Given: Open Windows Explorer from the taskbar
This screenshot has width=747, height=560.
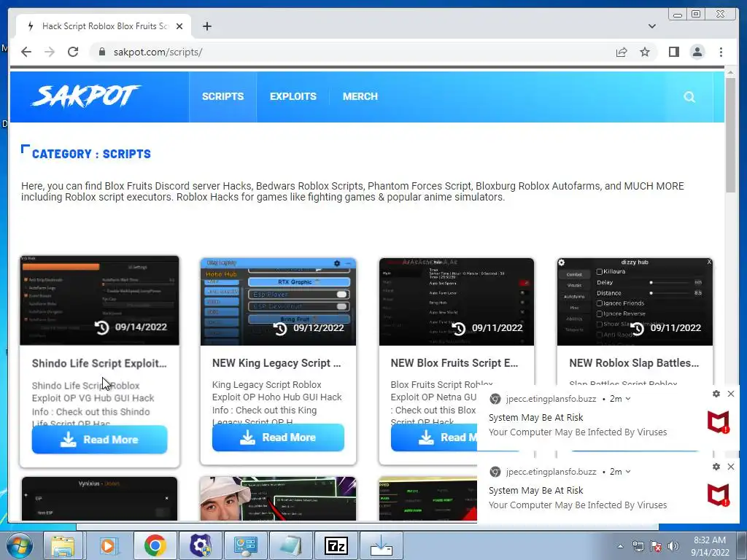Looking at the screenshot, I should tap(63, 545).
